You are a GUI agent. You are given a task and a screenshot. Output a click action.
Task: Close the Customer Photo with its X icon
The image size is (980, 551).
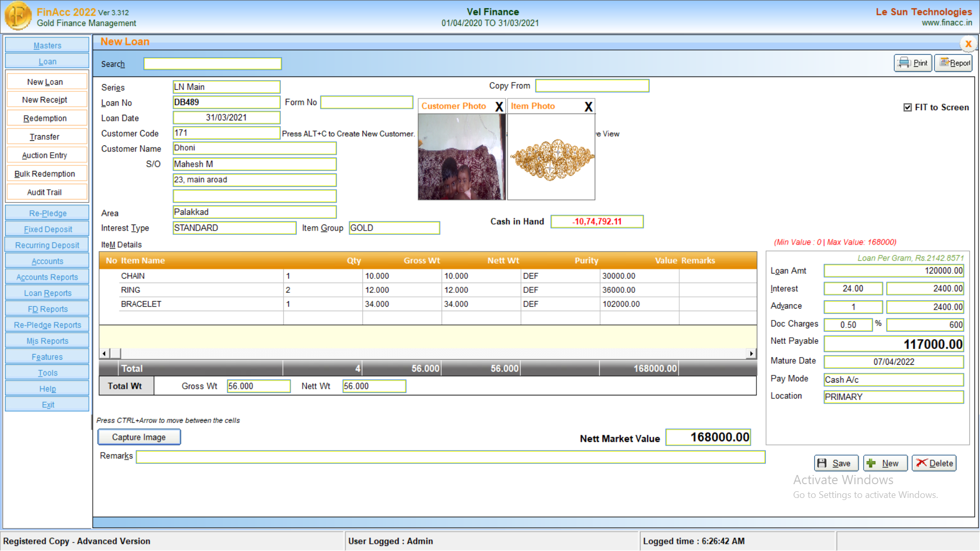coord(499,106)
